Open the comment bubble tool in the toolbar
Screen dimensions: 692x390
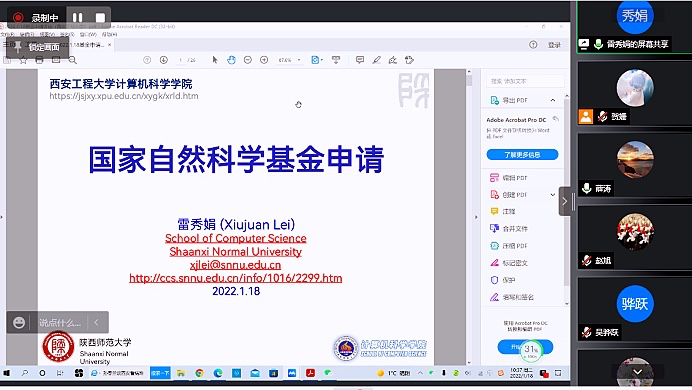[360, 60]
